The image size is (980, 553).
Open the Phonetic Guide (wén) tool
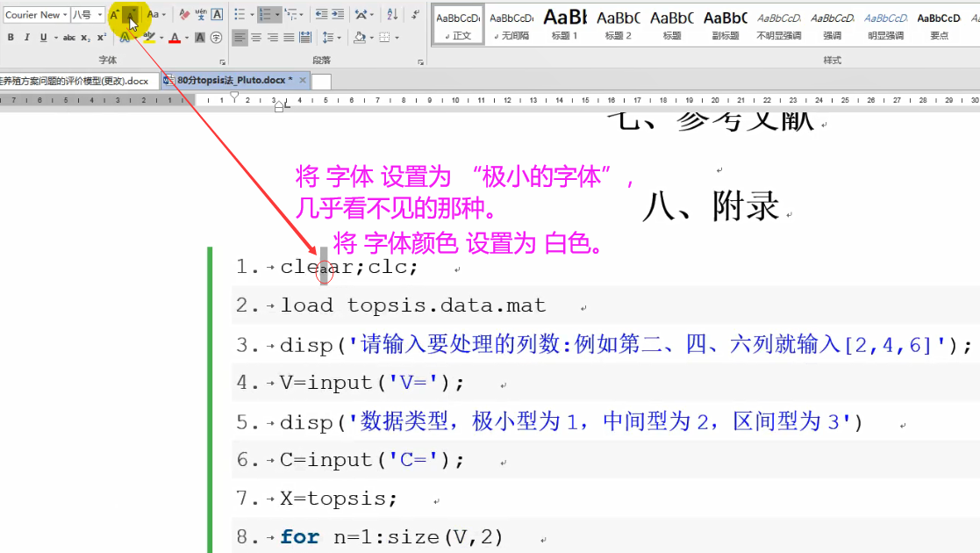[201, 14]
